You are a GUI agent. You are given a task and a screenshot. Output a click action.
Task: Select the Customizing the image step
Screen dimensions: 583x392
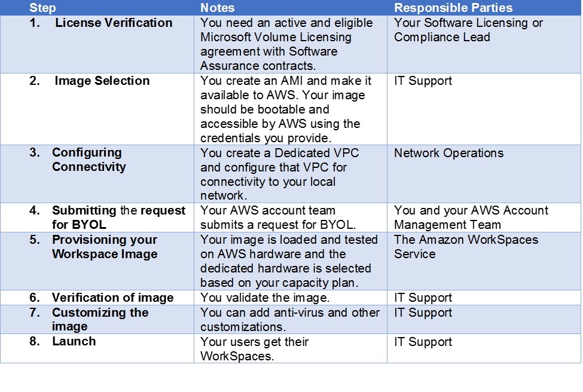[97, 319]
